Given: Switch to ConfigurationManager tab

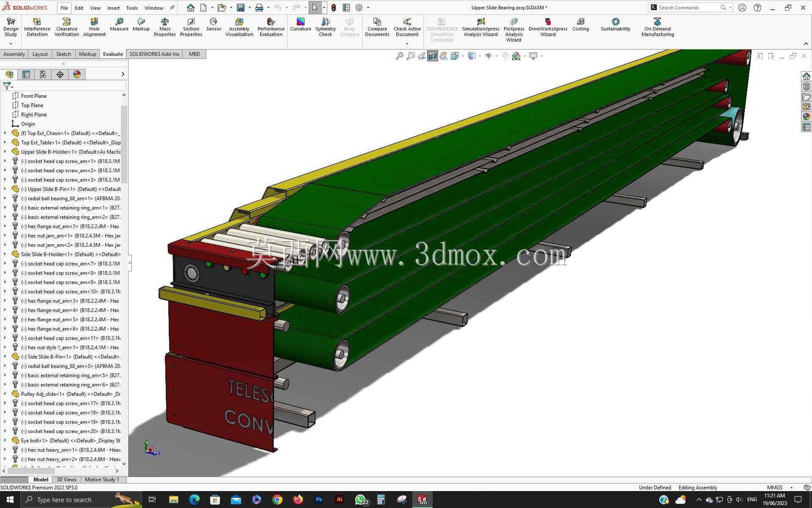Looking at the screenshot, I should click(43, 75).
